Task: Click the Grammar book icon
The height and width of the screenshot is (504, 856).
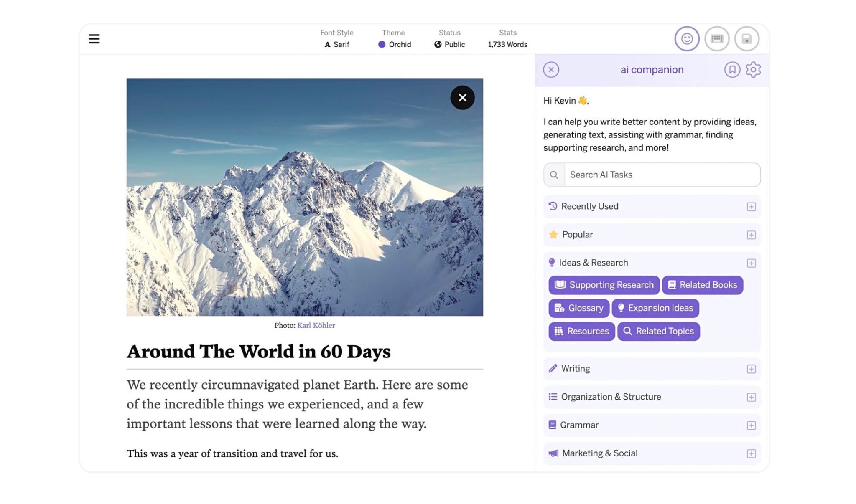Action: [x=552, y=425]
